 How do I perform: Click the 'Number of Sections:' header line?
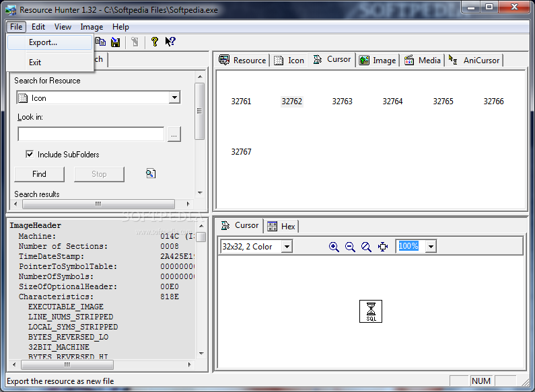pyautogui.click(x=63, y=246)
